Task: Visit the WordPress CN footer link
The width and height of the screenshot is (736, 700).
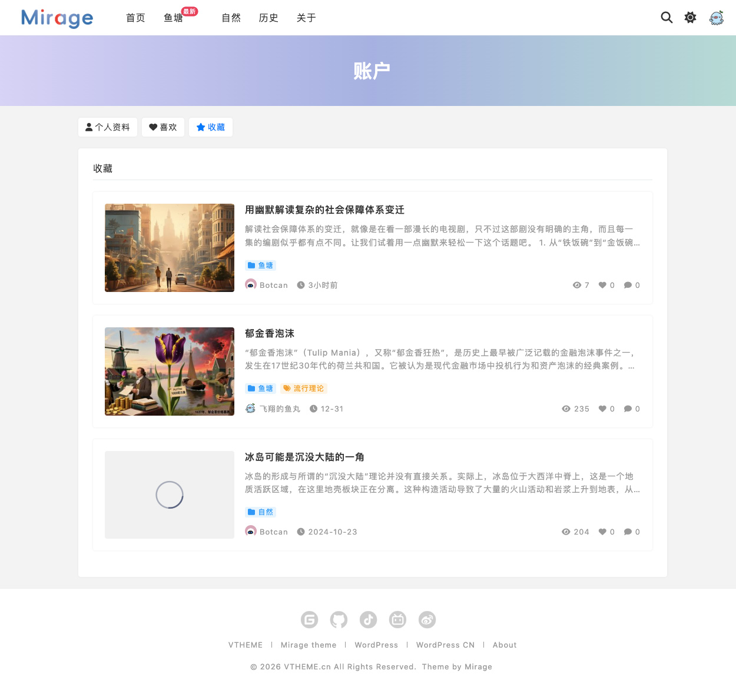Action: [x=445, y=645]
